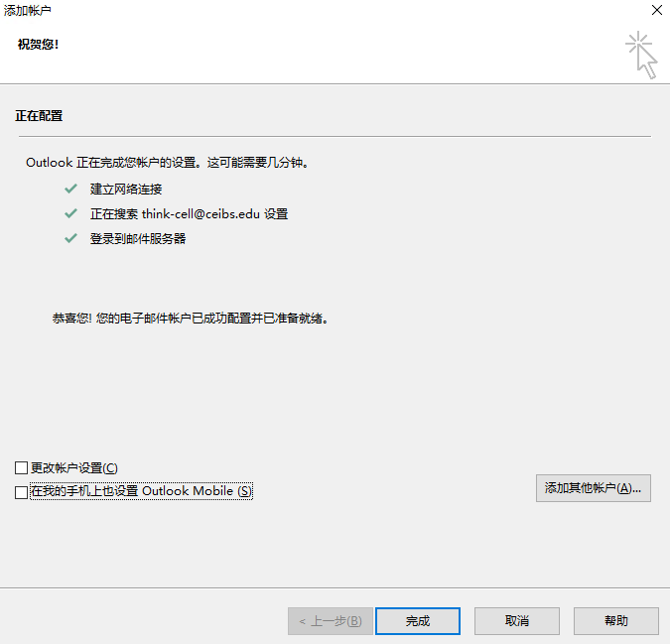Select the 建立网络连接 status line

[x=125, y=189]
